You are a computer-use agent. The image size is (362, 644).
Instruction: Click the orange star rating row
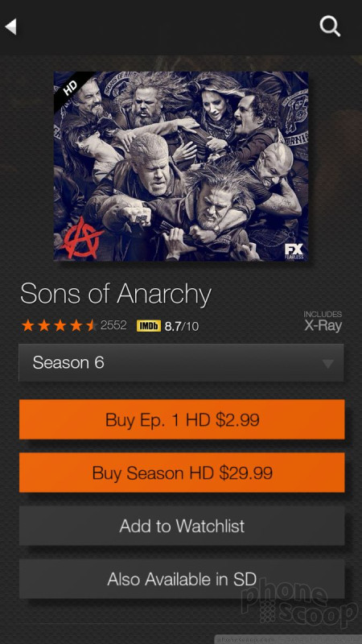(59, 326)
